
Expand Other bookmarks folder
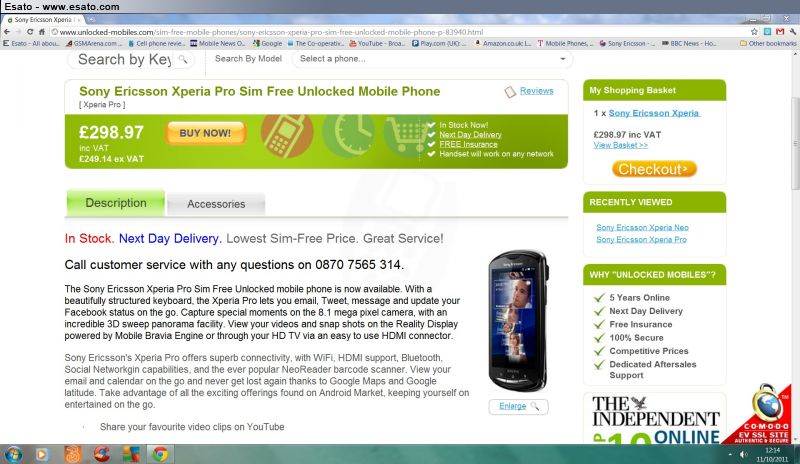click(768, 43)
